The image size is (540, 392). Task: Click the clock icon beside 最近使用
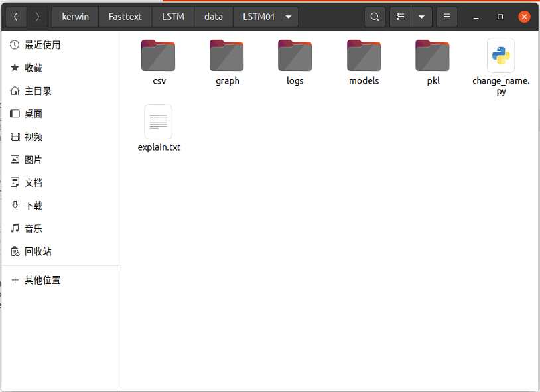15,45
